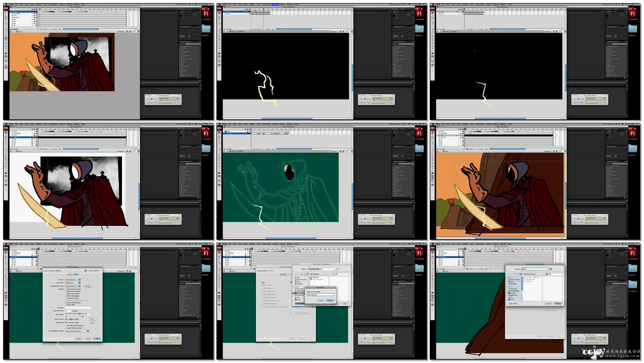Click the Password field in Publish Settings
644x363 pixels.
click(78, 308)
